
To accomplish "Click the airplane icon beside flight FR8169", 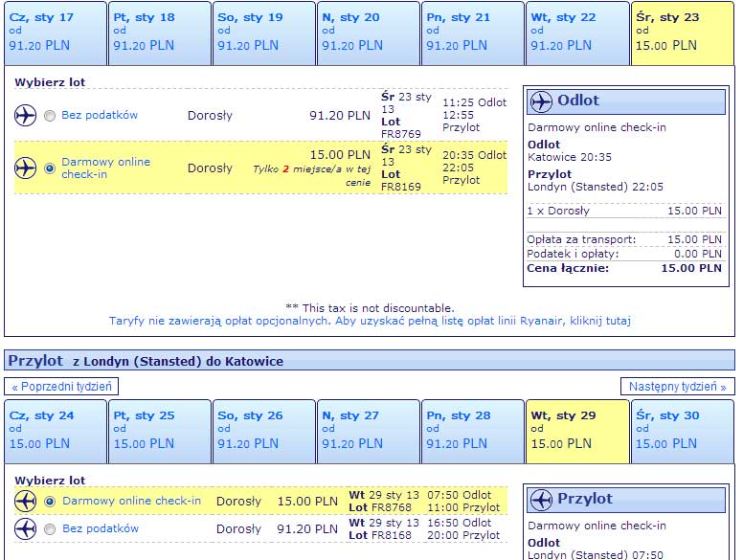I will point(25,168).
